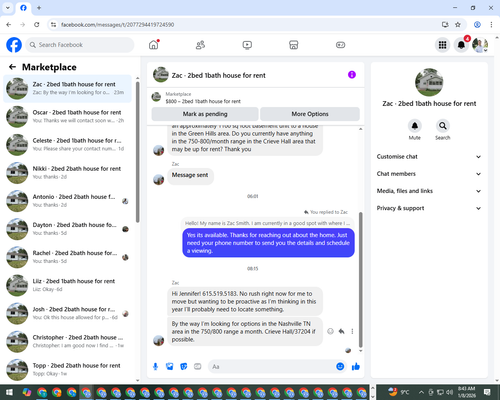Open Chrome's three-dot menu
500x400 pixels.
tap(491, 24)
